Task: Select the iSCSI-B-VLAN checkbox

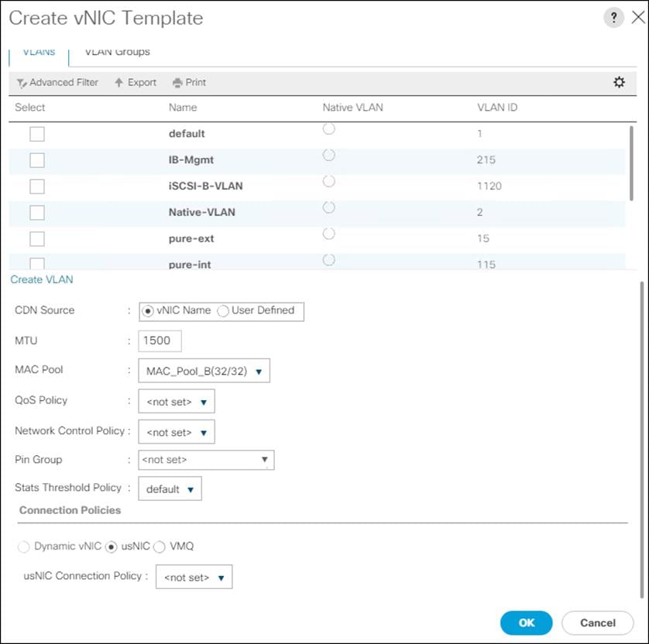Action: (x=37, y=187)
